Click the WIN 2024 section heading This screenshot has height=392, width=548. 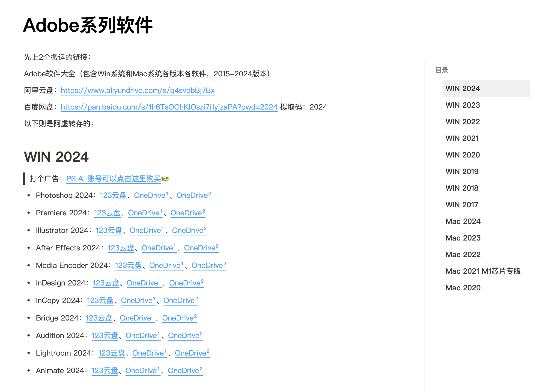pos(56,157)
